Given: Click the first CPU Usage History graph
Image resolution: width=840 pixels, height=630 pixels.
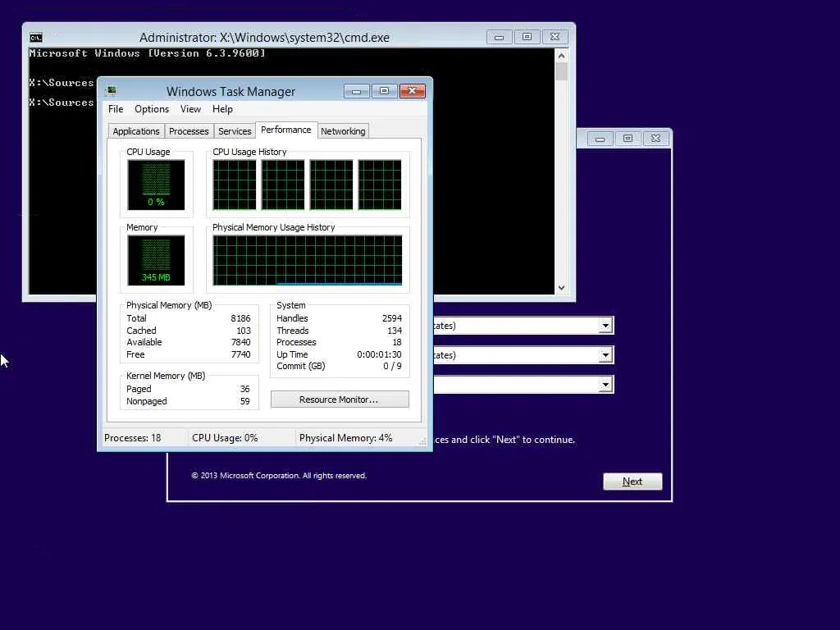Looking at the screenshot, I should point(234,185).
